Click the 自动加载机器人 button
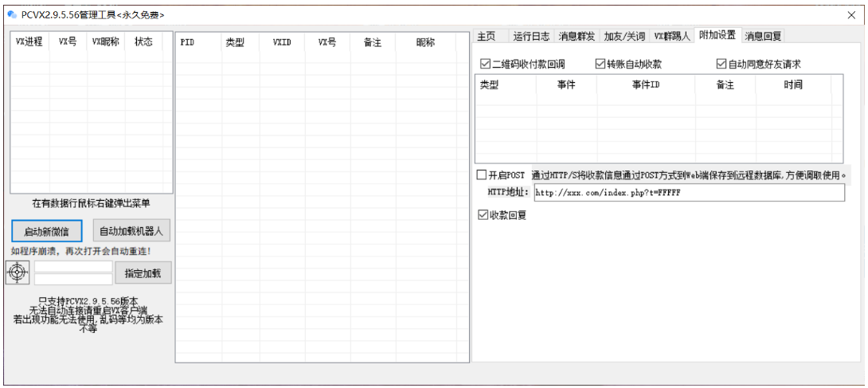Image resolution: width=868 pixels, height=388 pixels. [x=131, y=232]
